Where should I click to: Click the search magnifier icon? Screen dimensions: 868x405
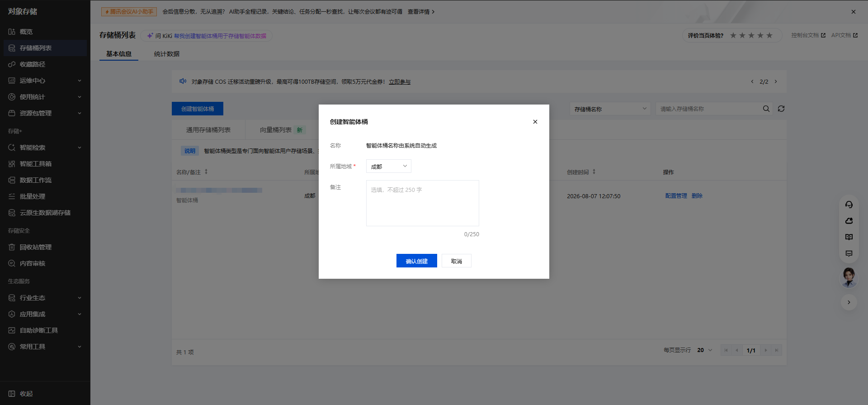pyautogui.click(x=766, y=109)
